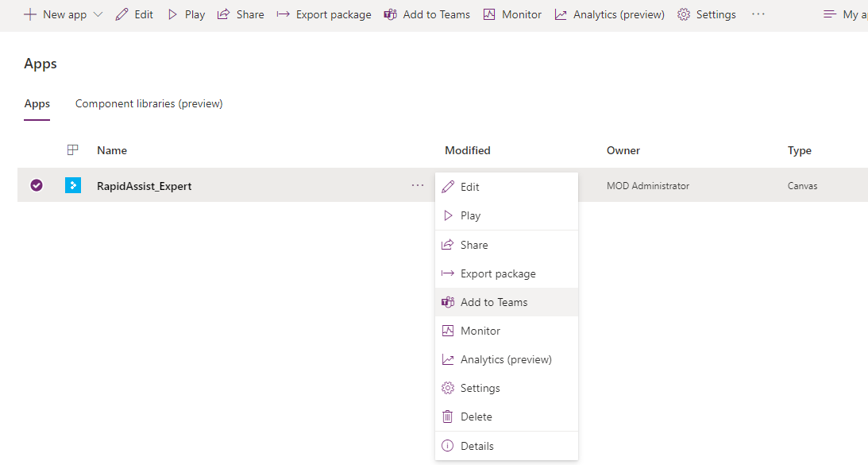Choose Export package from context menu

coord(498,273)
